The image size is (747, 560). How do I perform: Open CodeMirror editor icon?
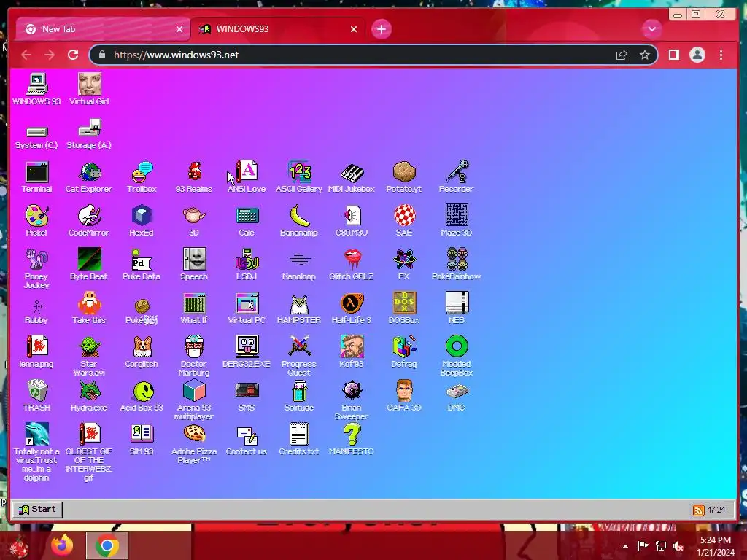coord(88,220)
